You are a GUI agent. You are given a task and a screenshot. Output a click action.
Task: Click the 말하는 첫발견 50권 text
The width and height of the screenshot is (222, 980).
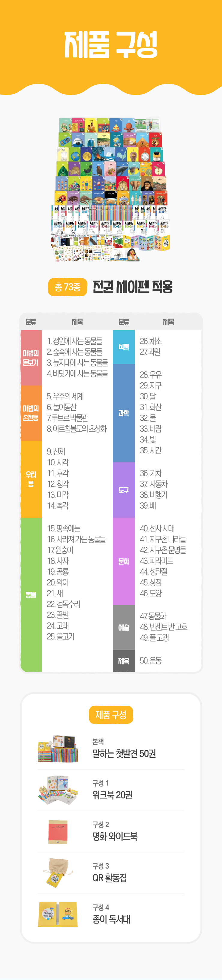point(124,753)
